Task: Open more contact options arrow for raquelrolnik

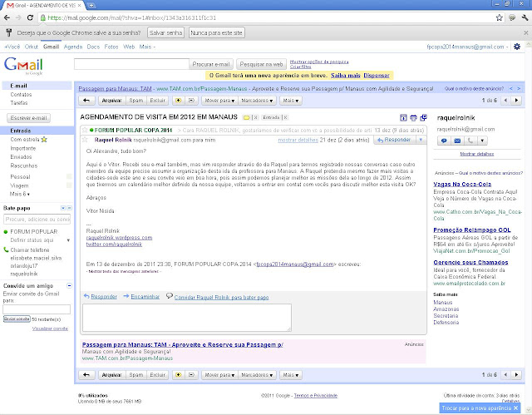Action: tap(482, 141)
